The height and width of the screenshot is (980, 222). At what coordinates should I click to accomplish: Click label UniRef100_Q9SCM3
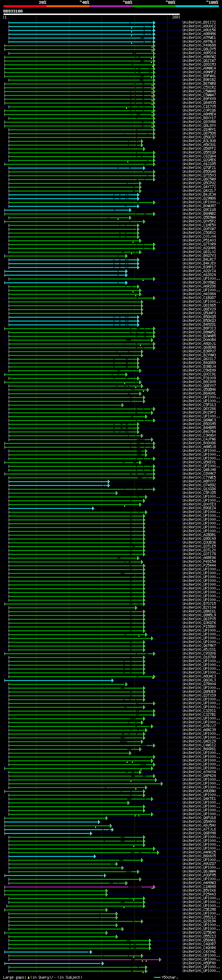pyautogui.click(x=199, y=64)
